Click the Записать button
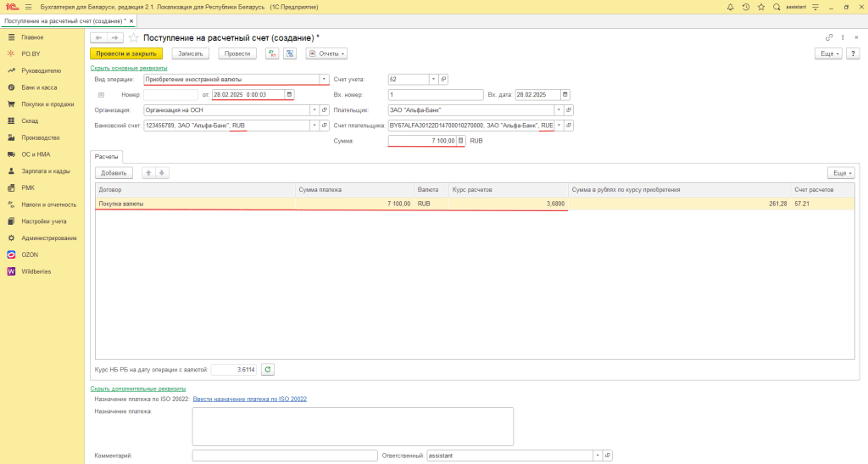Viewport: 868px width, 464px height. coord(191,53)
